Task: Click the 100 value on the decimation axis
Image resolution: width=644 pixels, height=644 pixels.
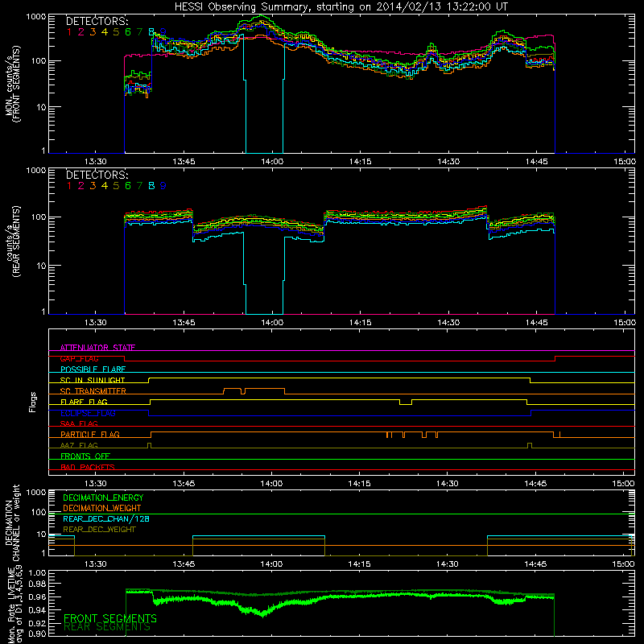Action: (38, 512)
